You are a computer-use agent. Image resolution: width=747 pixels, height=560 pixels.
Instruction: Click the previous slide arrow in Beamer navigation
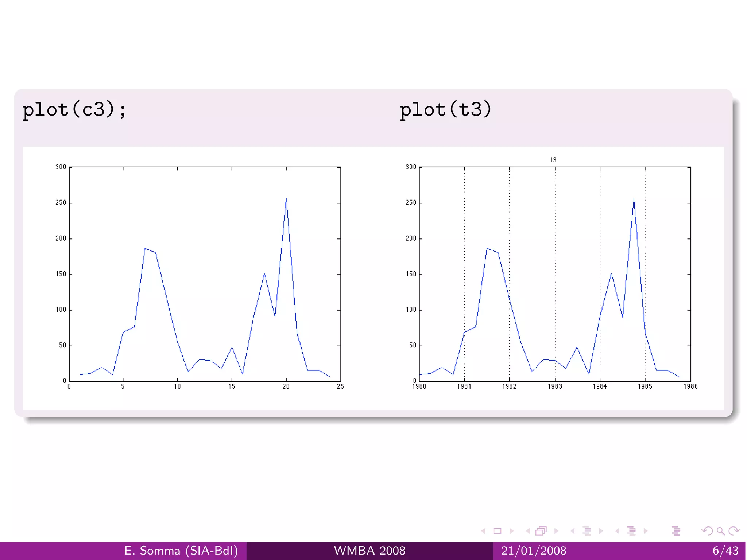pyautogui.click(x=484, y=531)
